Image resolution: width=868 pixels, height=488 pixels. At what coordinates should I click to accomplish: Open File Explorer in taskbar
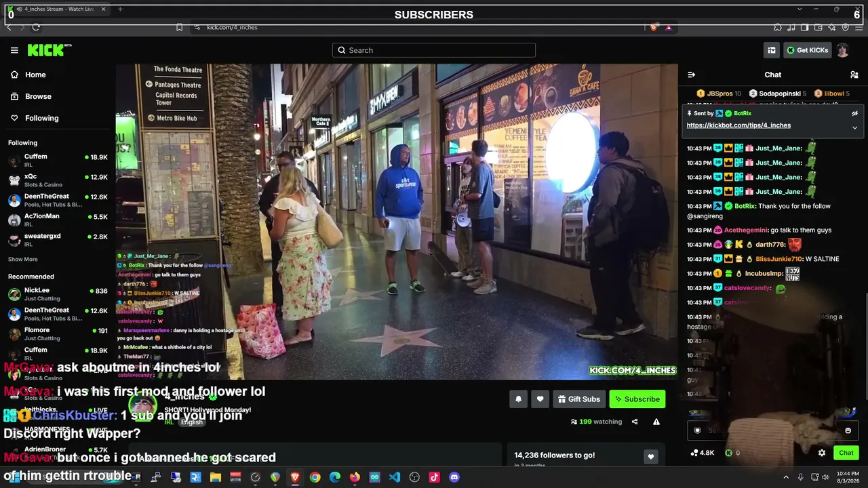216,477
